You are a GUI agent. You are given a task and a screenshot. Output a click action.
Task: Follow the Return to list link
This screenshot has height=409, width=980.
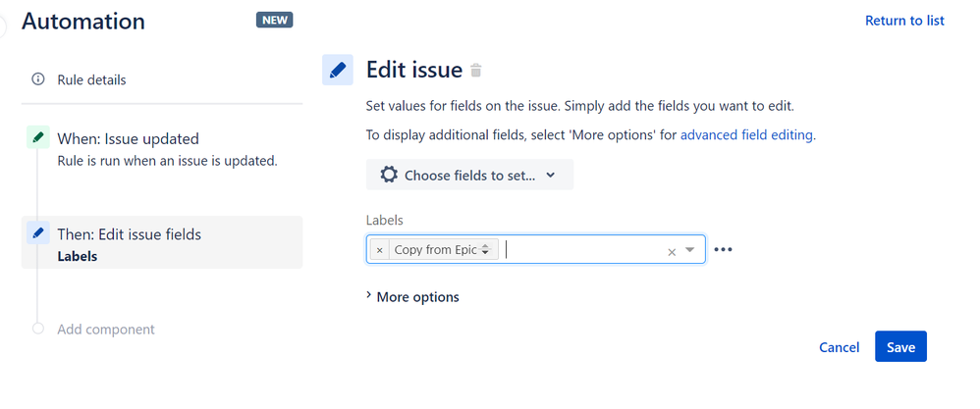(903, 21)
